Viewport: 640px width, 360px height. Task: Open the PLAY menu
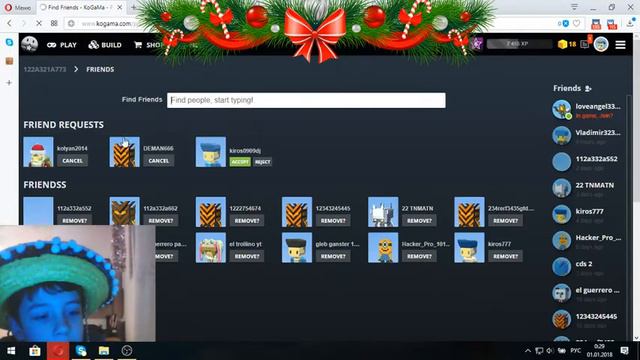[x=62, y=45]
